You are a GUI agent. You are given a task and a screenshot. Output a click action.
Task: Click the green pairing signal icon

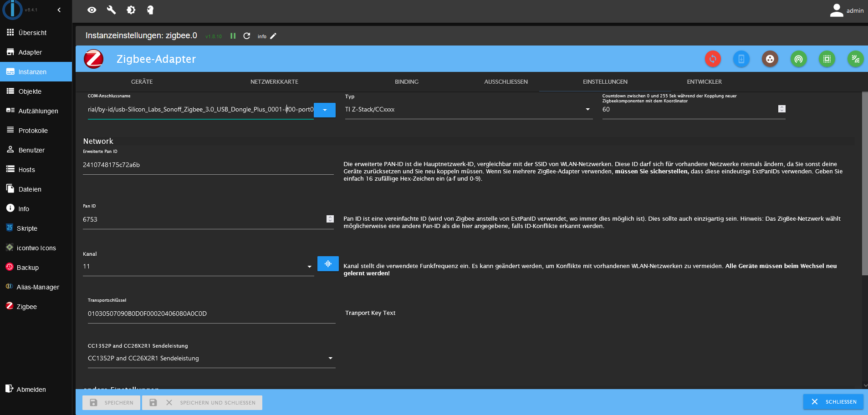pos(856,59)
